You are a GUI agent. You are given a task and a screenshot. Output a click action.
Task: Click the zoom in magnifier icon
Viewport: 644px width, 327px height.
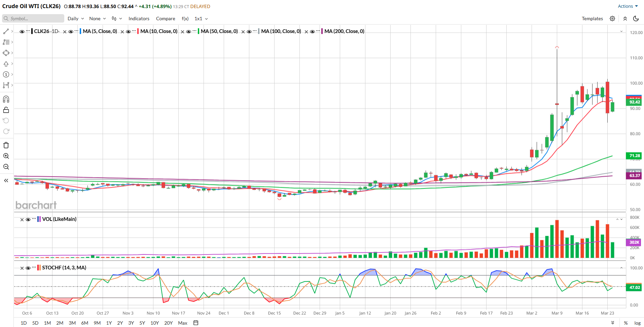coord(6,156)
